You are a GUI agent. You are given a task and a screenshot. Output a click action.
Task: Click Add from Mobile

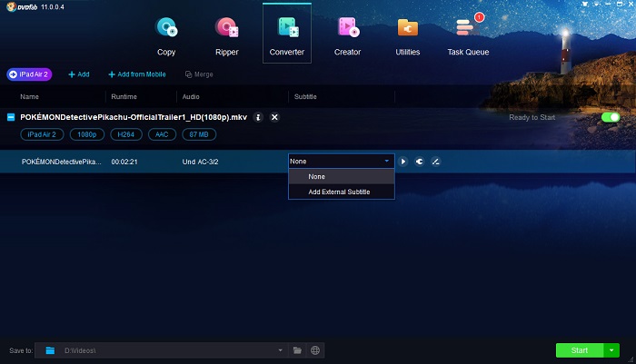pyautogui.click(x=137, y=74)
